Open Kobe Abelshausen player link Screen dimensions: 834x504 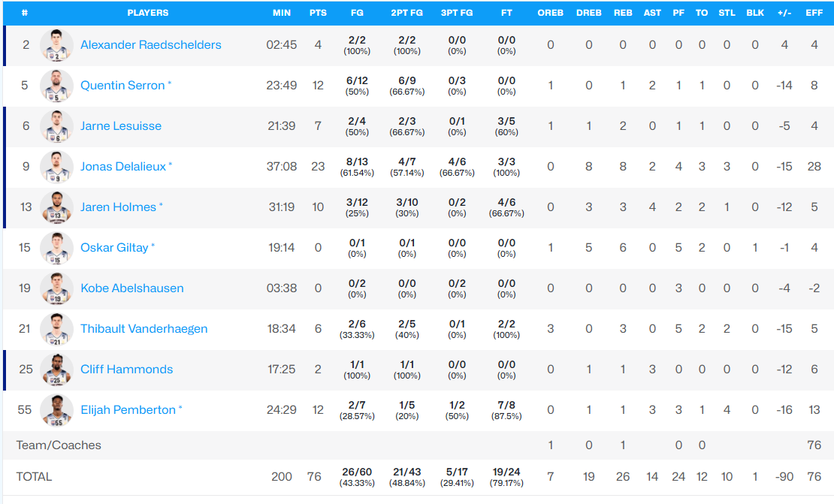click(x=132, y=288)
